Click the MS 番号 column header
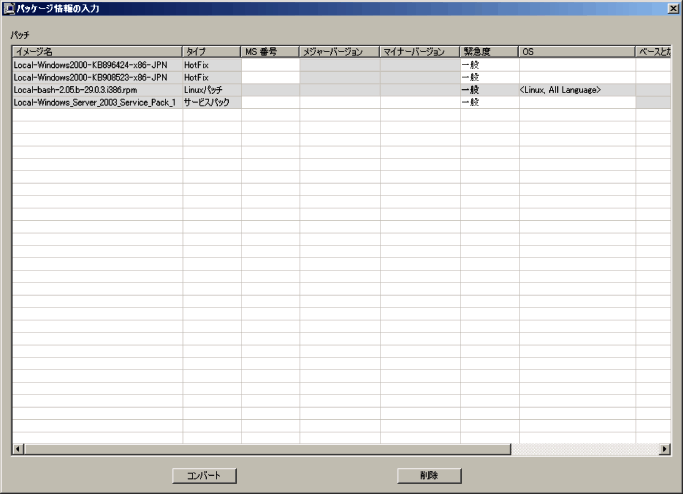Screen dimensions: 683x494 click(x=270, y=52)
